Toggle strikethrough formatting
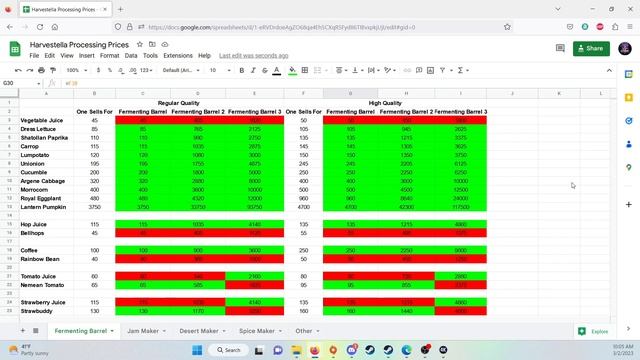The image size is (640, 360). pyautogui.click(x=264, y=71)
